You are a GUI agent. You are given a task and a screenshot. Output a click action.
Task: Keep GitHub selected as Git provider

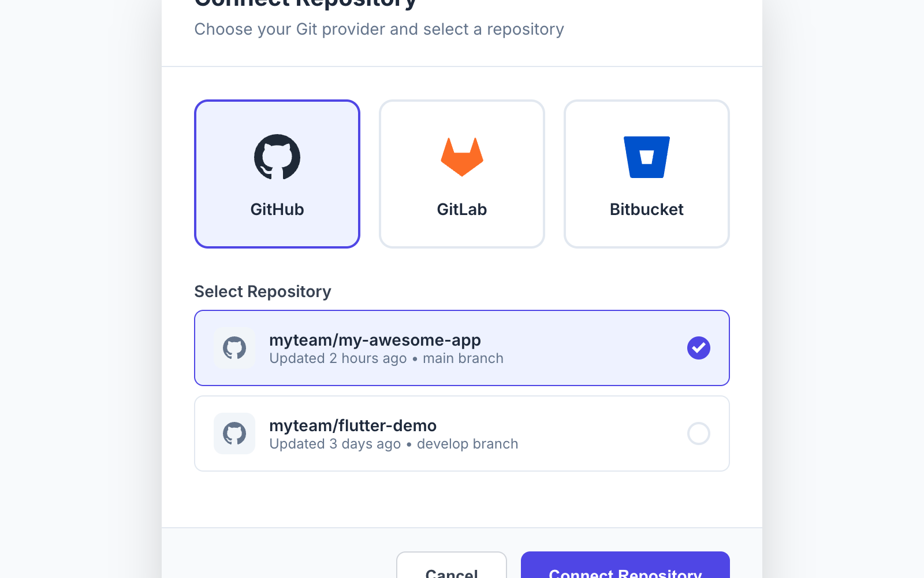(x=277, y=173)
